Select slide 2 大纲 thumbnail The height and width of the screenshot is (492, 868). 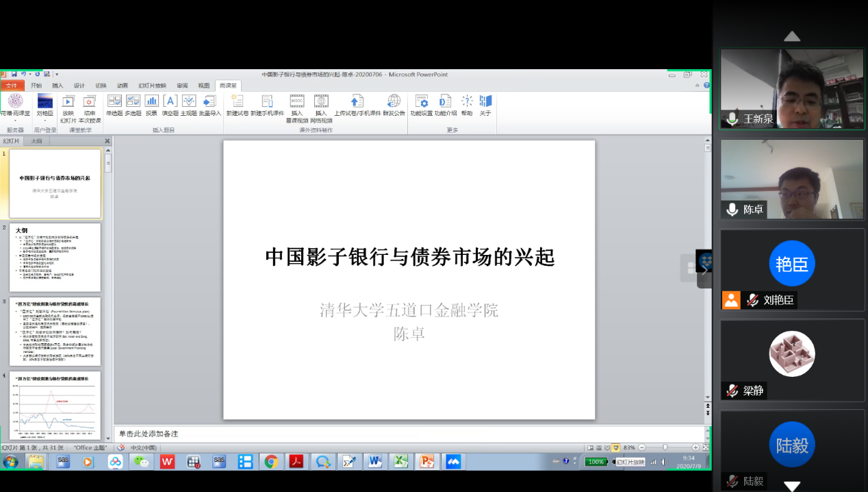pos(55,258)
